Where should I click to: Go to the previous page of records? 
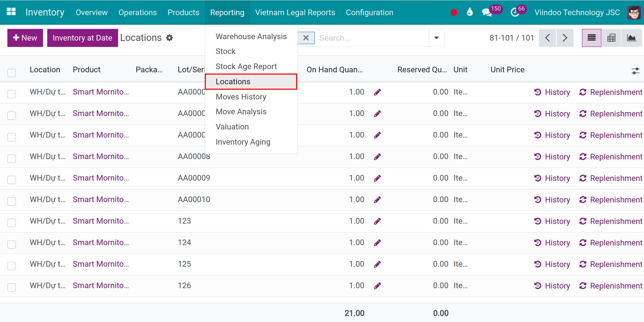547,38
